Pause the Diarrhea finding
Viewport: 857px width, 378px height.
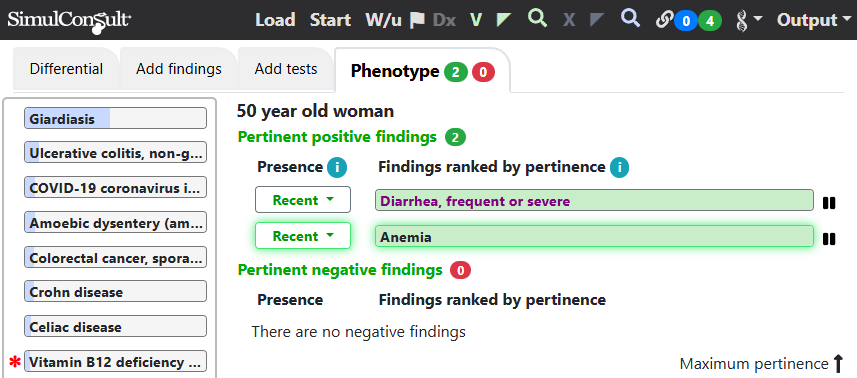[829, 203]
